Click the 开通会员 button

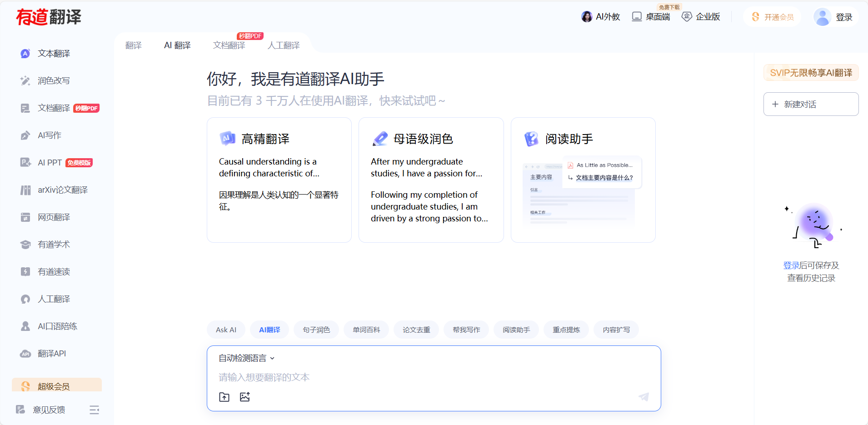pyautogui.click(x=773, y=17)
